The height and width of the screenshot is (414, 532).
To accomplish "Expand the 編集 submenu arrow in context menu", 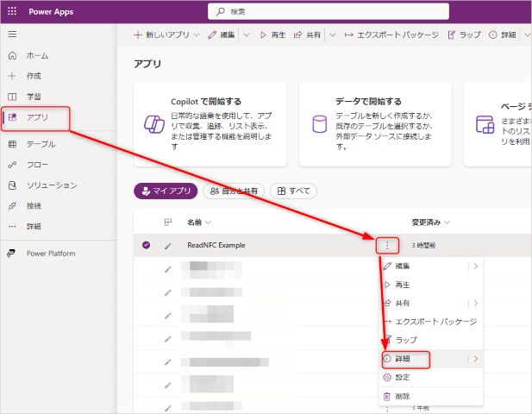I will (476, 266).
